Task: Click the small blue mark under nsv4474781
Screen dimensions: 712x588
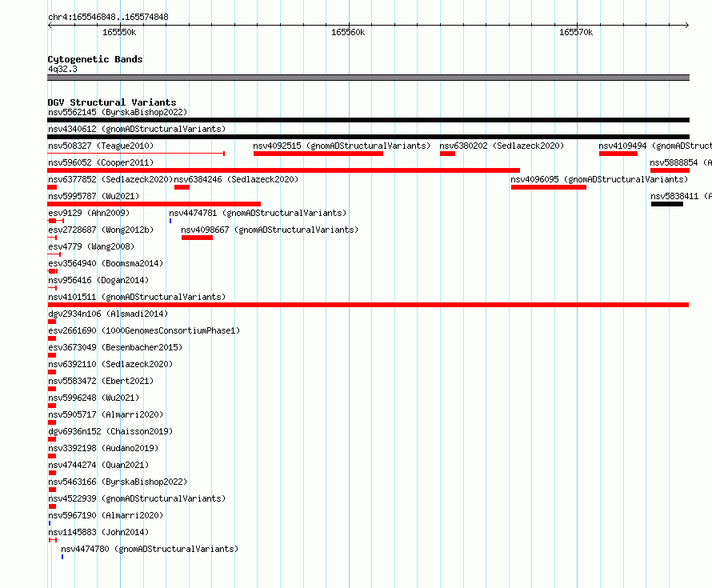Action: coord(170,221)
